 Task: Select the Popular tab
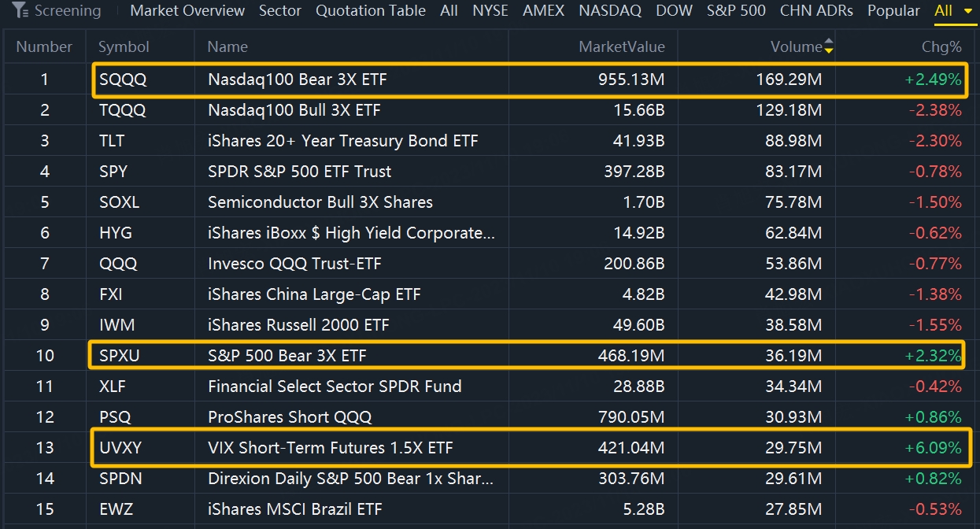tap(893, 11)
